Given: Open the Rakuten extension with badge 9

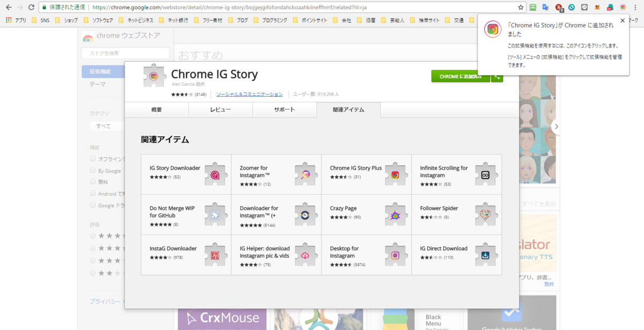Looking at the screenshot, I should (559, 8).
